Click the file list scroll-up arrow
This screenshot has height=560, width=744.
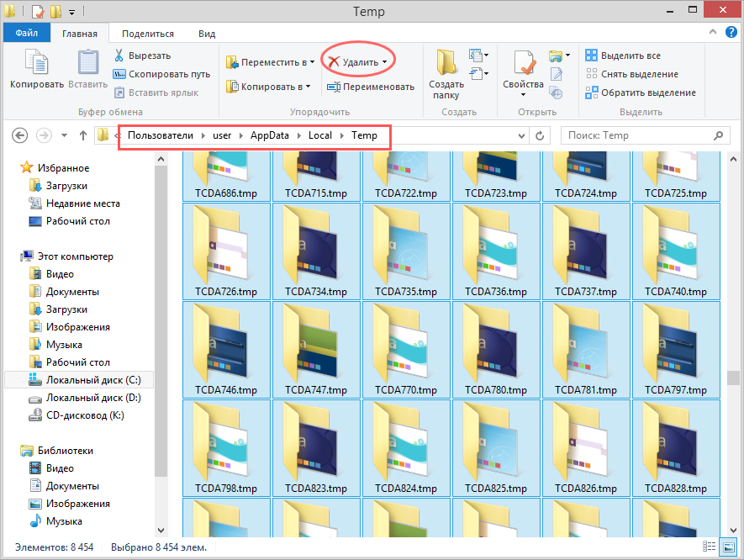733,159
